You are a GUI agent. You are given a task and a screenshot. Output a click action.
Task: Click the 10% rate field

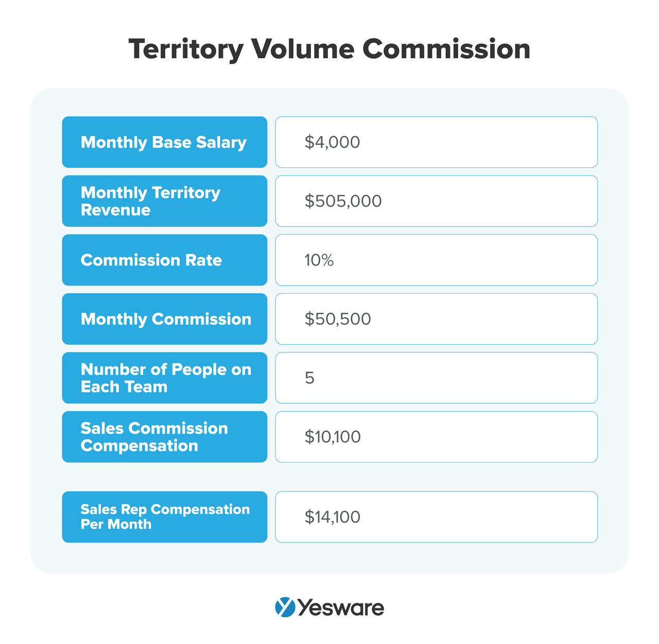pyautogui.click(x=436, y=260)
